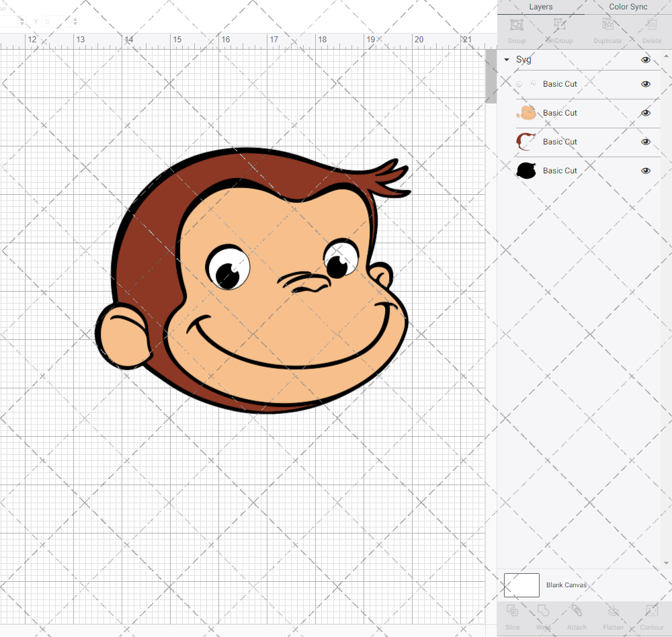Hide the entire Svg group
The height and width of the screenshot is (637, 672).
(x=646, y=60)
